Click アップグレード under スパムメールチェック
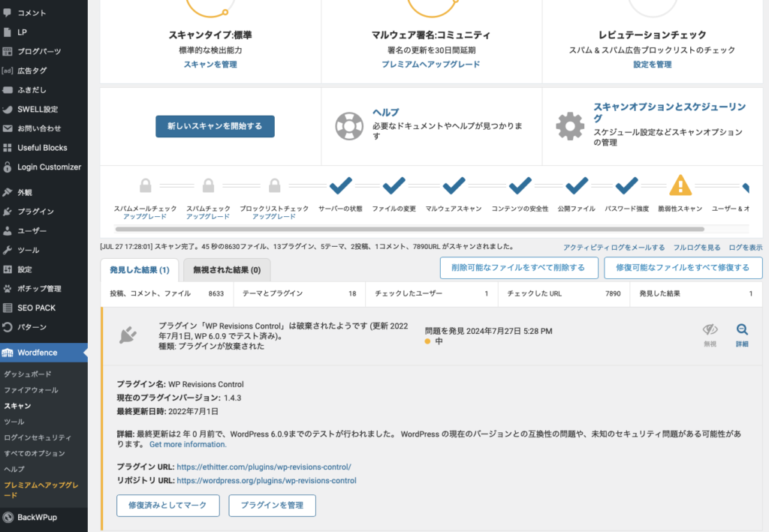Viewport: 769px width, 532px height. pos(145,217)
